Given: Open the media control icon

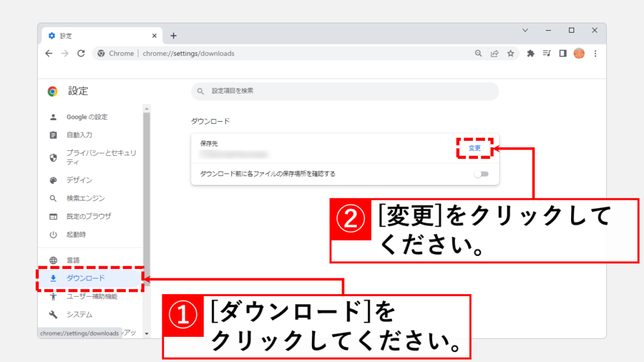Looking at the screenshot, I should tap(547, 53).
